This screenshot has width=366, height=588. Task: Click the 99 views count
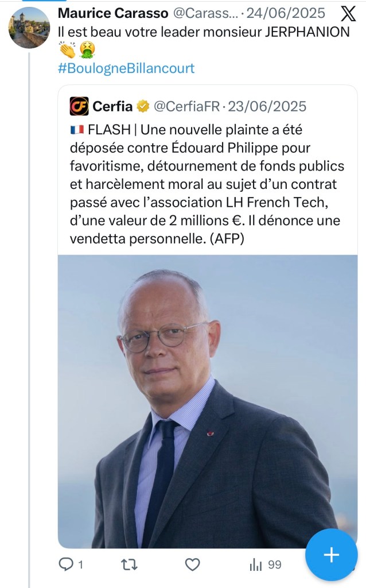tap(275, 564)
